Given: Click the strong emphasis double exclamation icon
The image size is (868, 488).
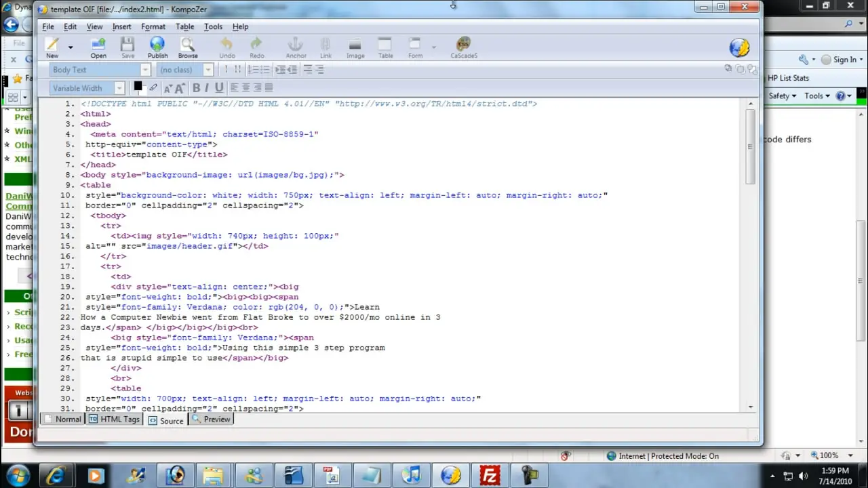Looking at the screenshot, I should pyautogui.click(x=237, y=70).
